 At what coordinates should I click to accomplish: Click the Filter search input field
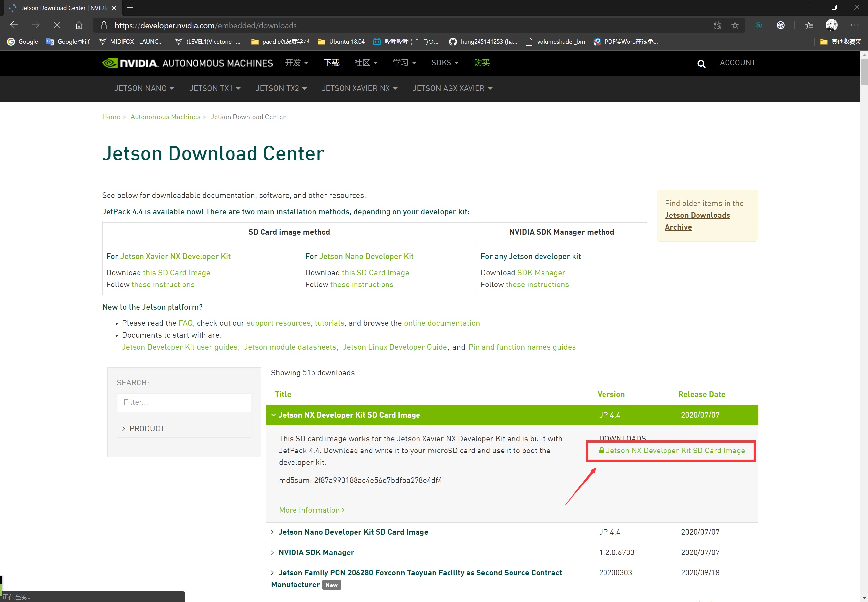[184, 402]
